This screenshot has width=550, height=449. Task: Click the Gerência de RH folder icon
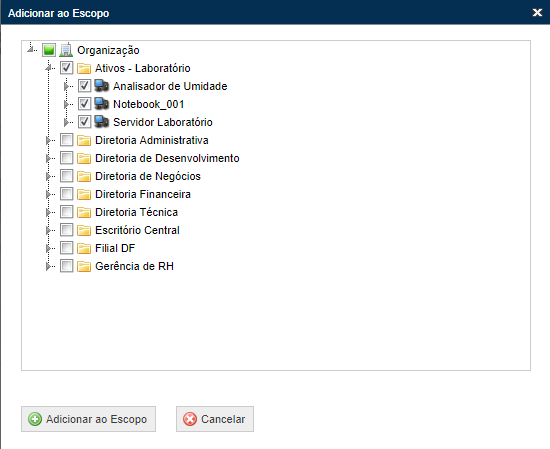84,266
